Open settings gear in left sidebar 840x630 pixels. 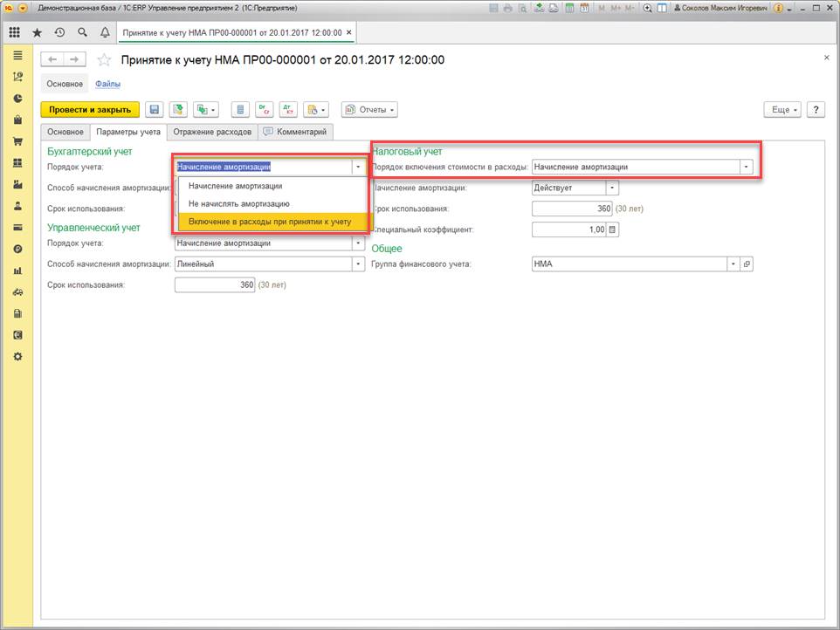click(x=17, y=357)
